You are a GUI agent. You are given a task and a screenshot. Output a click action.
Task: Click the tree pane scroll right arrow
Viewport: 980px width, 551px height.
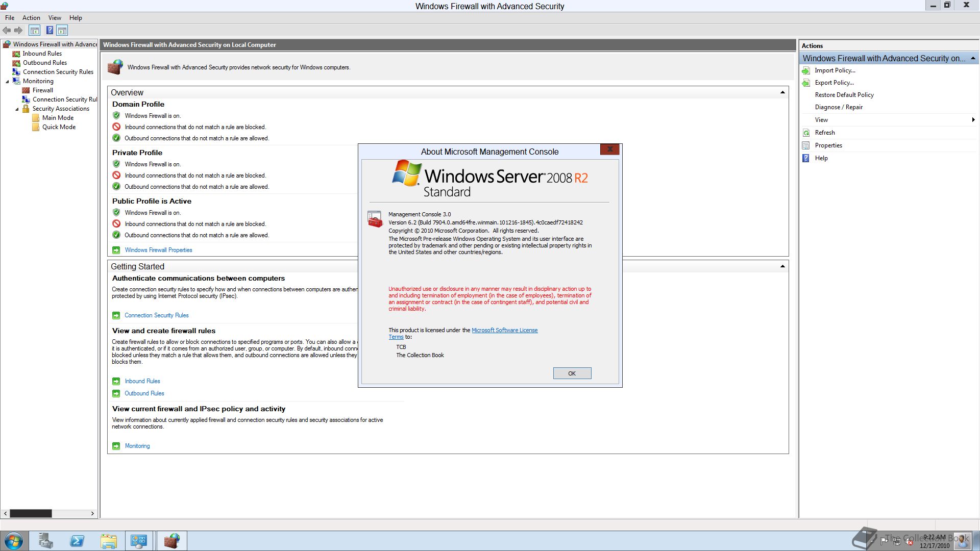[92, 513]
